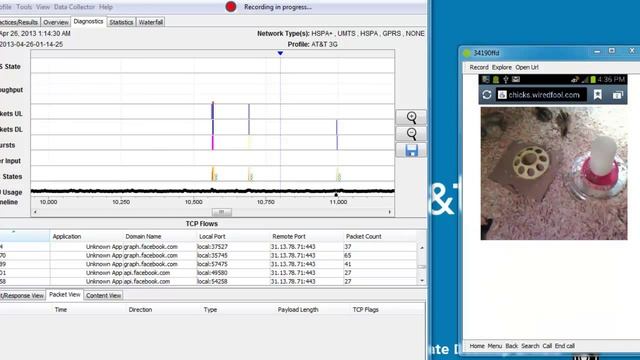
Task: Click Explore in the 34190ffd window
Action: click(x=502, y=67)
